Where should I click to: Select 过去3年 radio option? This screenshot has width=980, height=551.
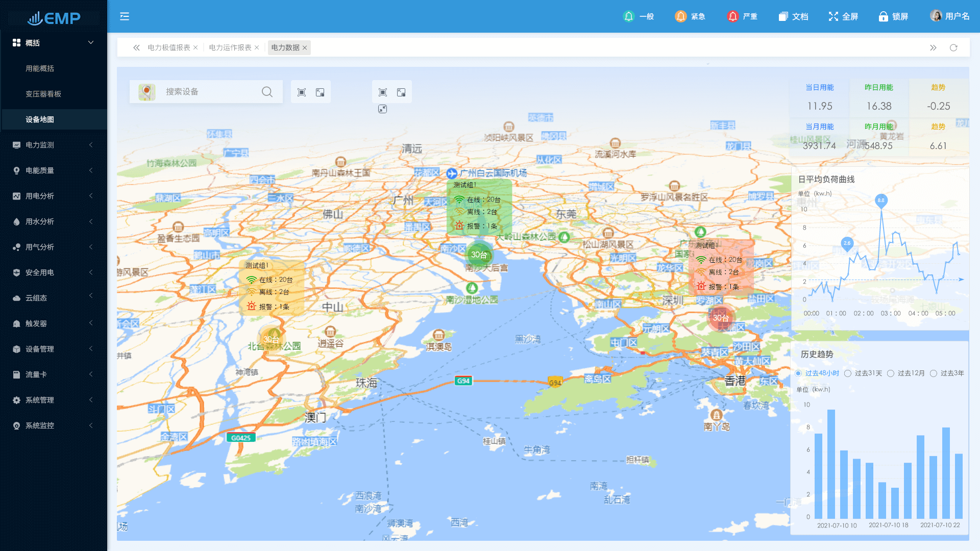[934, 373]
